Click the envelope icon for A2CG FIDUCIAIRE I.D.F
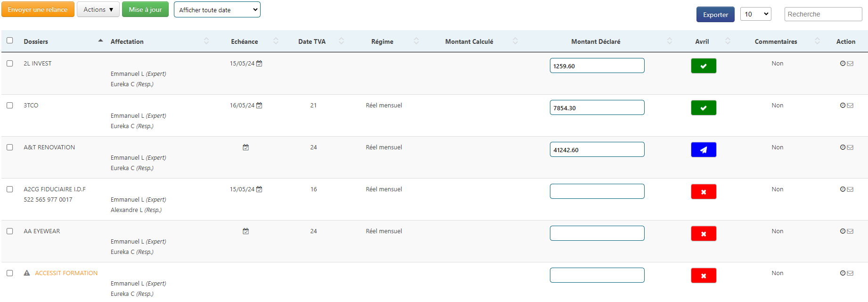Screen dimensions: 868x302 pyautogui.click(x=850, y=189)
